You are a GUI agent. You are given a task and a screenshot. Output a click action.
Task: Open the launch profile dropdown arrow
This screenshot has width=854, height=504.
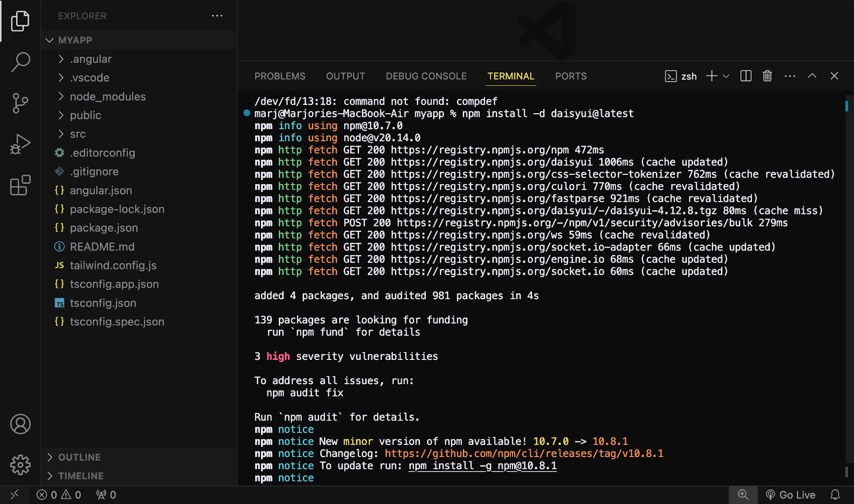pyautogui.click(x=726, y=76)
